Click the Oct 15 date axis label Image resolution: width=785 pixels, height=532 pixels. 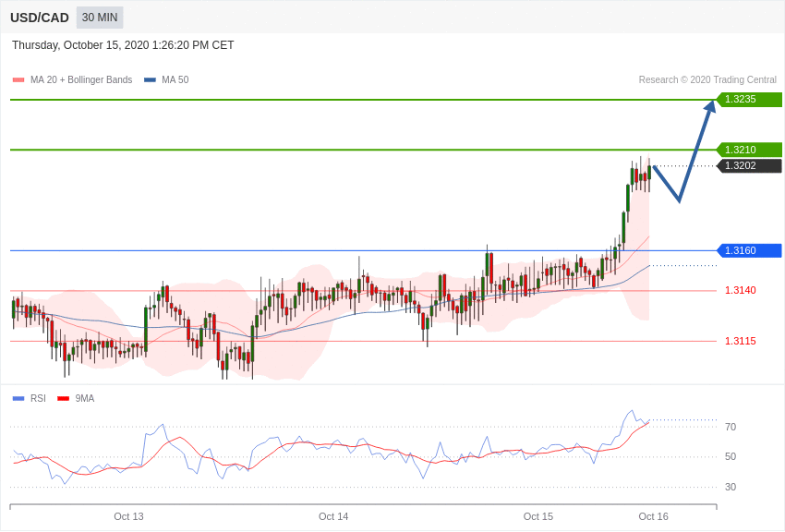(x=538, y=516)
